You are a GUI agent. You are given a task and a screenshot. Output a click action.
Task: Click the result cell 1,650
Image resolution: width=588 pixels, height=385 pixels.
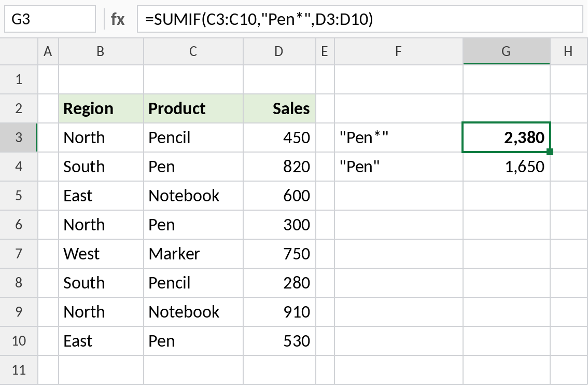pyautogui.click(x=506, y=167)
